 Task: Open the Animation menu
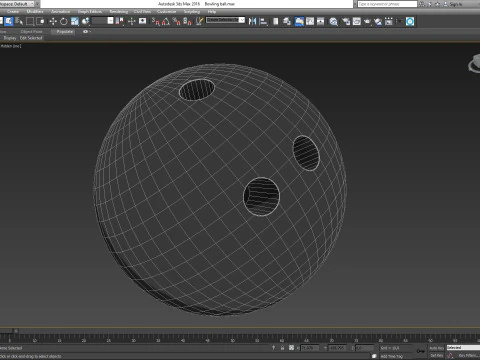point(60,12)
